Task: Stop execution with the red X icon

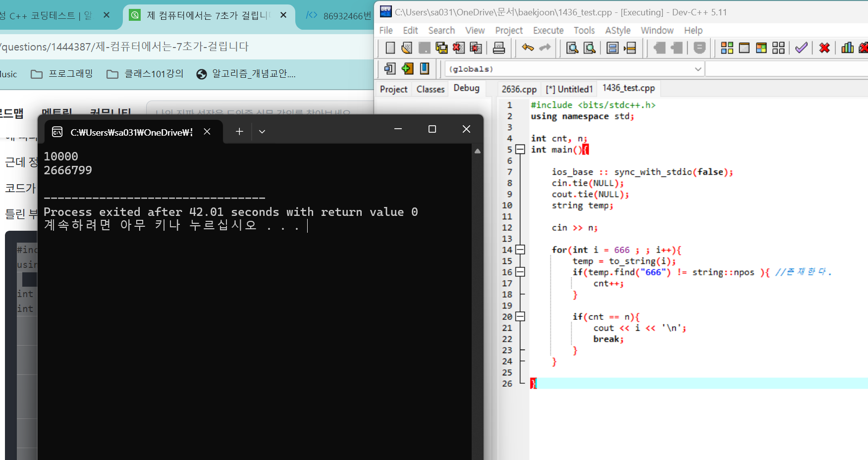Action: [824, 48]
